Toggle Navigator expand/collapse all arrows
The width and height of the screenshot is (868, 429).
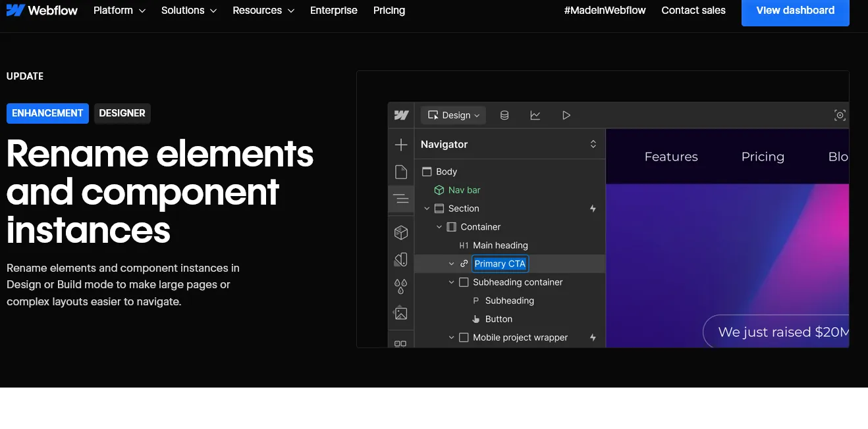593,144
